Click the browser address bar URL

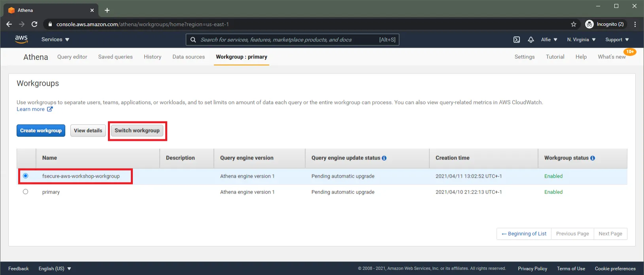pyautogui.click(x=142, y=24)
